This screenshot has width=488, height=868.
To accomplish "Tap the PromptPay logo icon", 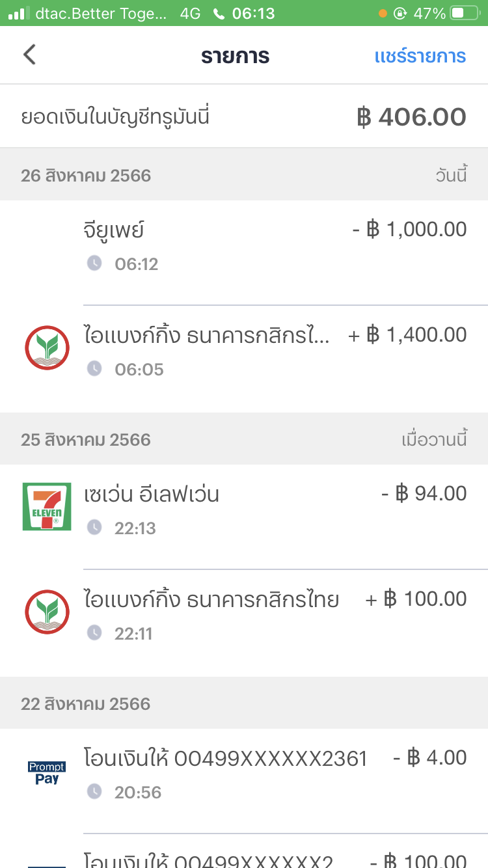I will point(47,773).
